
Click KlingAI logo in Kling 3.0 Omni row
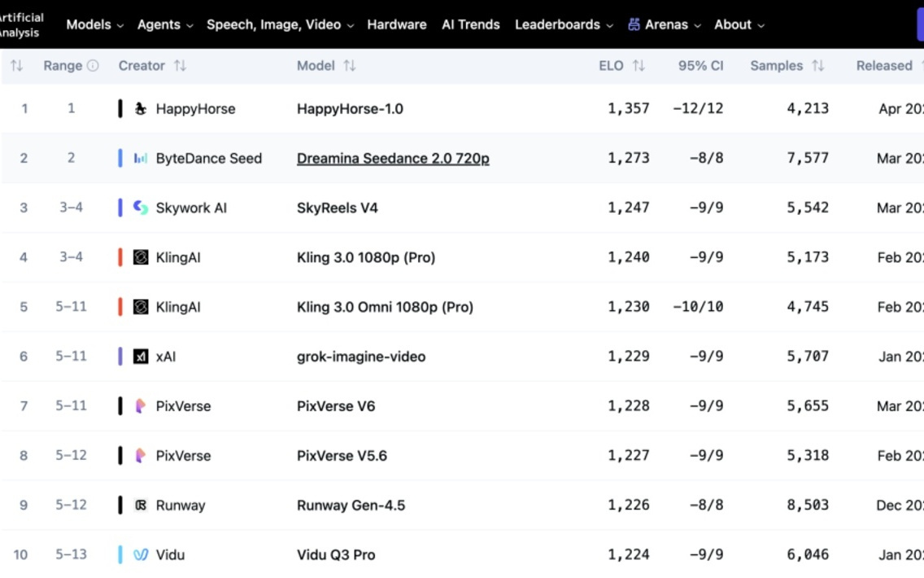pos(140,307)
